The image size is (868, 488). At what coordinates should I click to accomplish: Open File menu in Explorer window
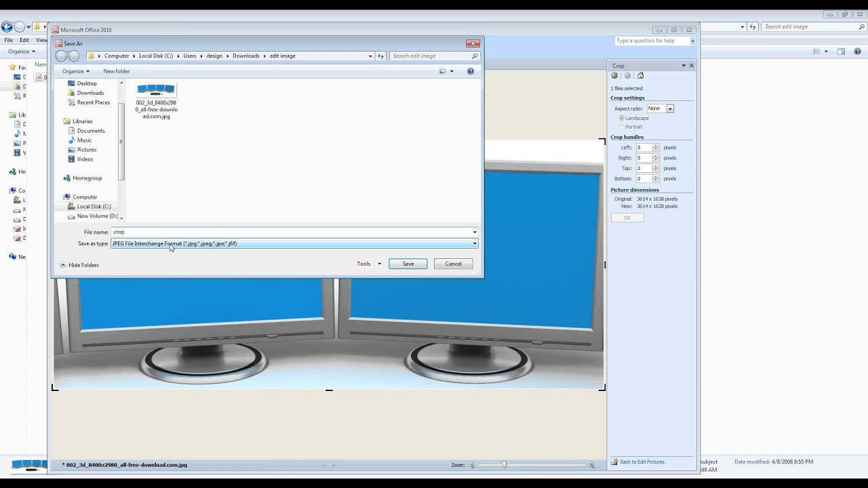pos(8,40)
